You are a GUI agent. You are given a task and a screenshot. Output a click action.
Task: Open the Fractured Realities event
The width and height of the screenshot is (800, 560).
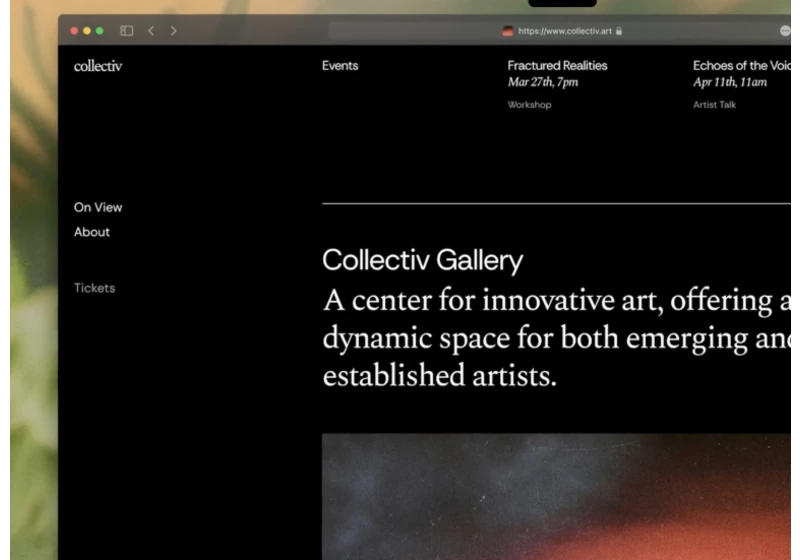(557, 66)
